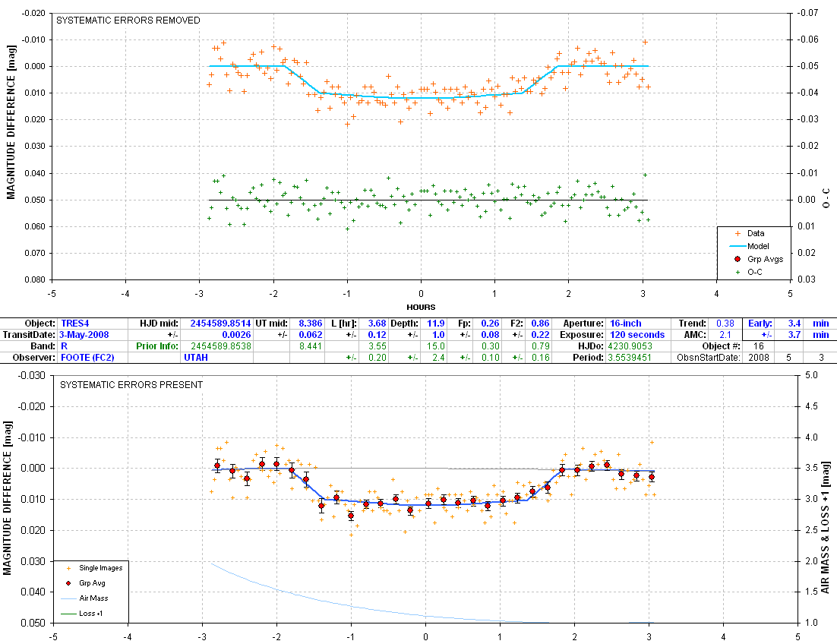Click the SYSTEMATIC ERRORS REMOVED chart title
837x644 pixels.
coord(128,21)
